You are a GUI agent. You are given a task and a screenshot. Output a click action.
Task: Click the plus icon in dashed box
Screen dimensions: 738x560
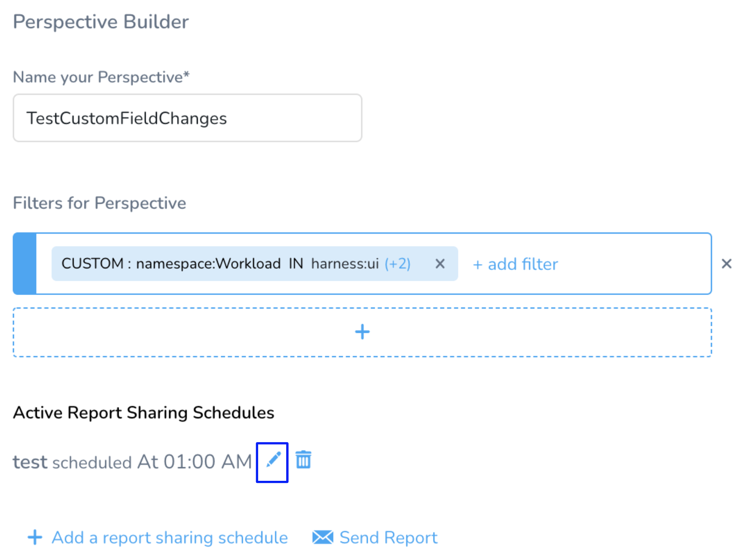pos(362,332)
